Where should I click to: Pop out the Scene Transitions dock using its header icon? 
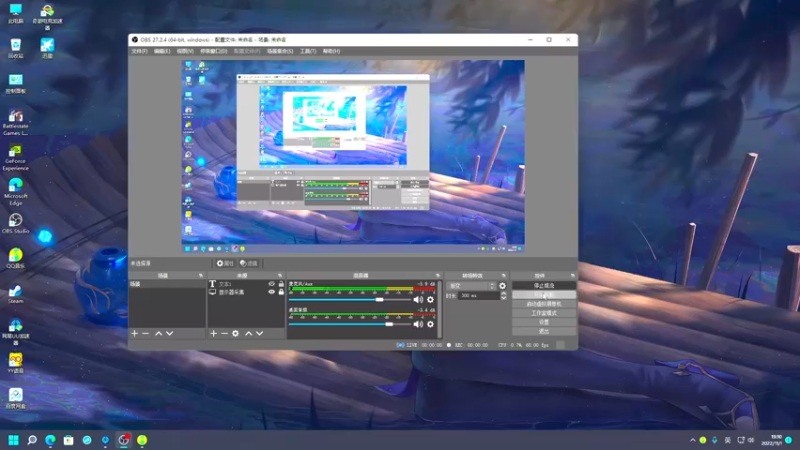[x=504, y=276]
